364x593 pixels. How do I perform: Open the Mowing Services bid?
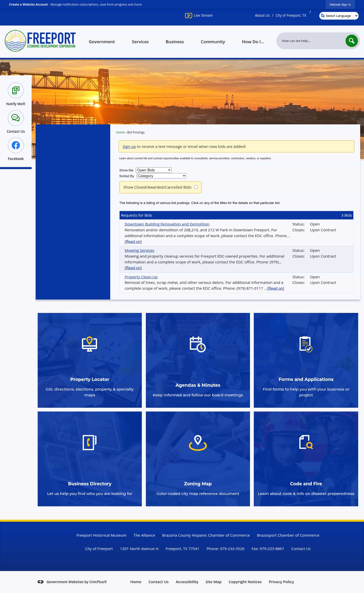[139, 250]
